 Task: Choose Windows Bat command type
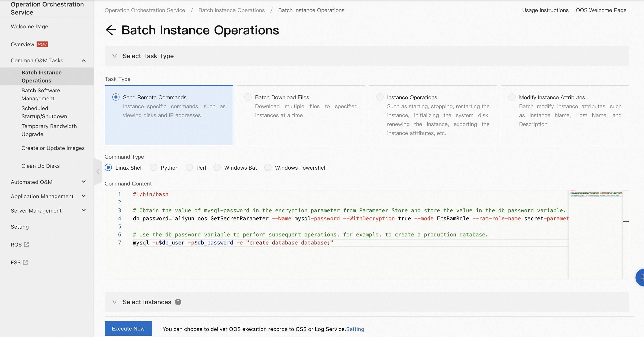pyautogui.click(x=217, y=168)
